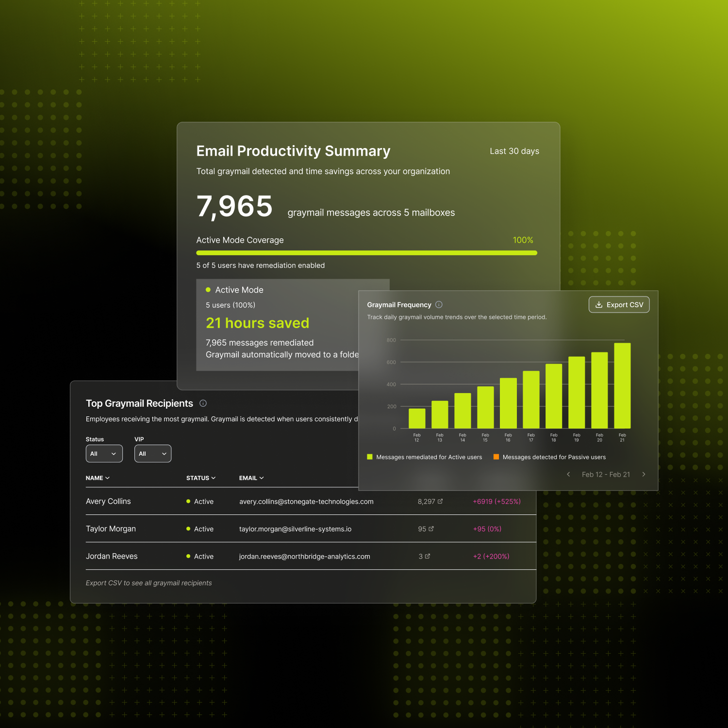Open the Status filter dropdown

click(x=104, y=454)
